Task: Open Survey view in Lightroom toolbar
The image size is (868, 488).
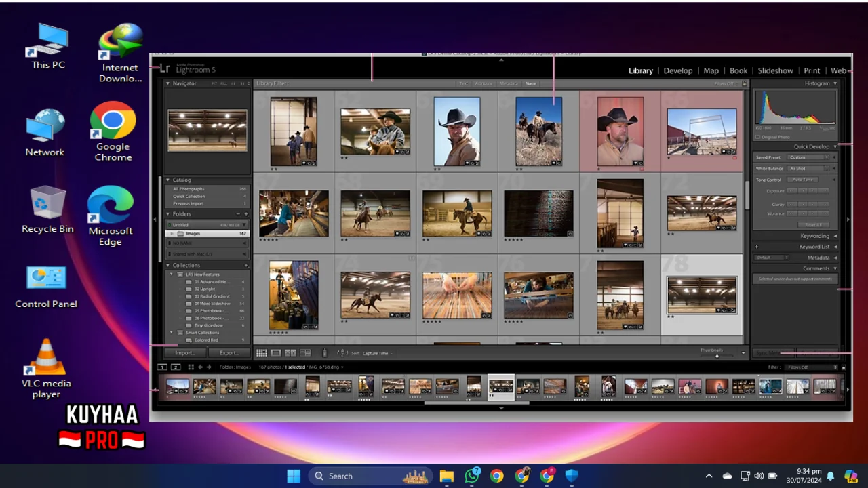Action: 305,353
